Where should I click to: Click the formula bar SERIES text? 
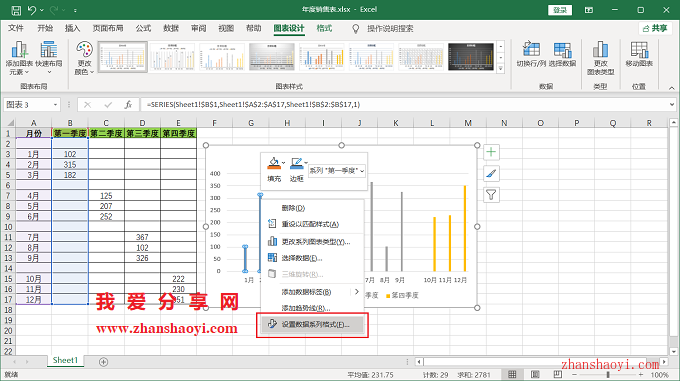pos(253,104)
